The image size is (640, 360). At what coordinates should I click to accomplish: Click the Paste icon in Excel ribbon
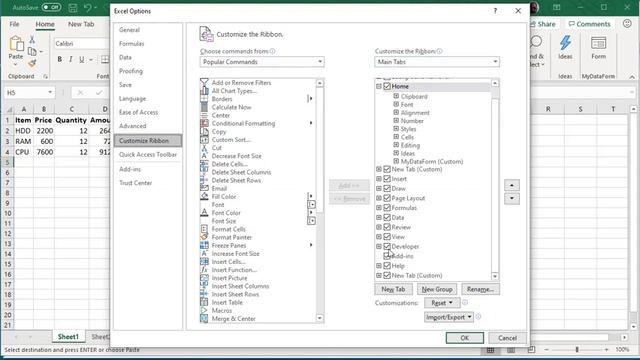(x=16, y=44)
